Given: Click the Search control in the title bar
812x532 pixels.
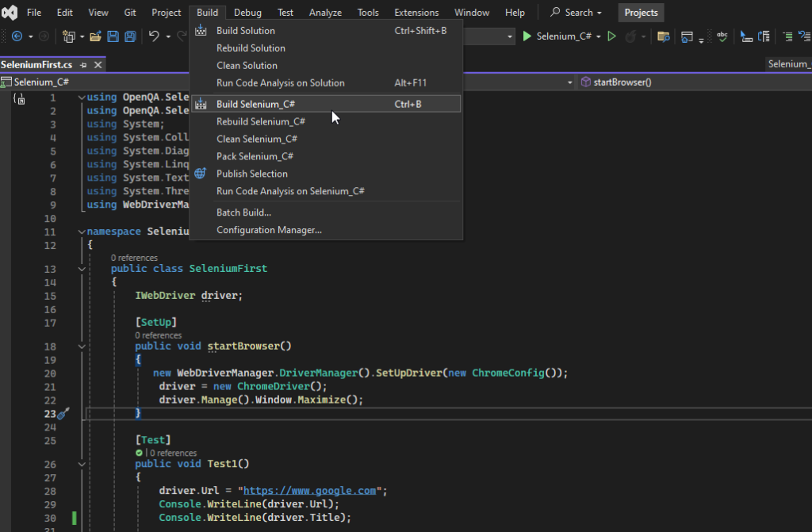Looking at the screenshot, I should point(576,12).
